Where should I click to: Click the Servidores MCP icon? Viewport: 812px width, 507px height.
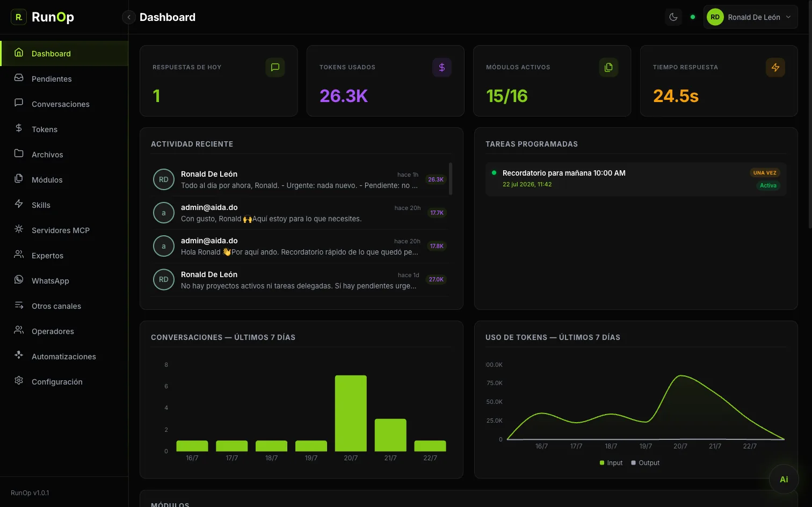coord(19,229)
